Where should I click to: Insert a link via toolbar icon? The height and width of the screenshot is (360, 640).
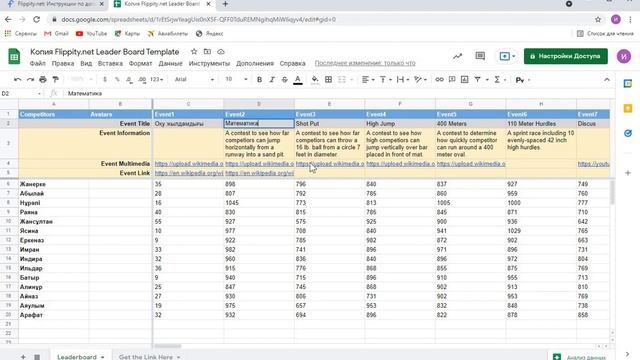click(439, 80)
